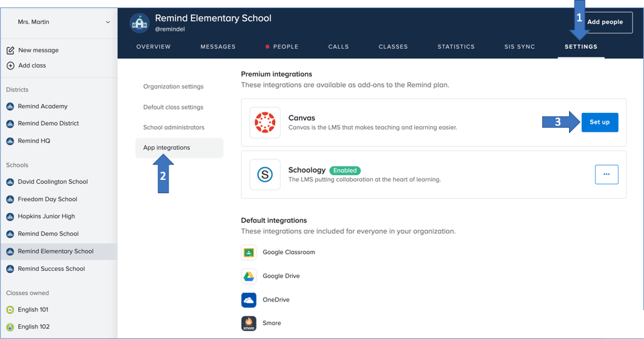The width and height of the screenshot is (644, 339).
Task: Go to the Messages tab
Action: (x=218, y=47)
